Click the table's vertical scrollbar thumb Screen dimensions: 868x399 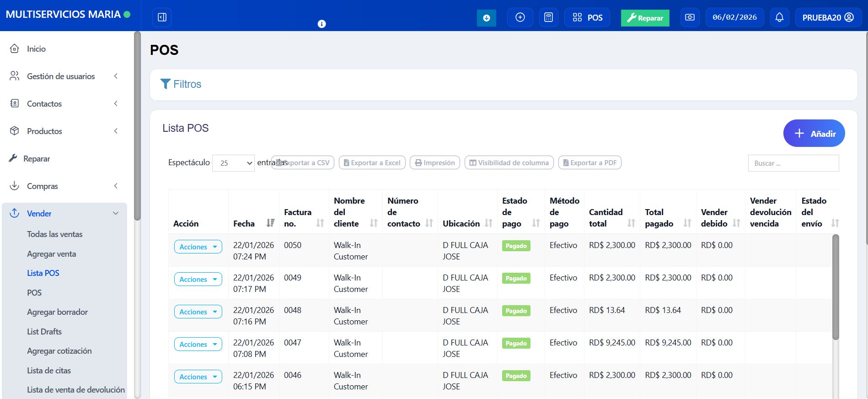pos(836,287)
